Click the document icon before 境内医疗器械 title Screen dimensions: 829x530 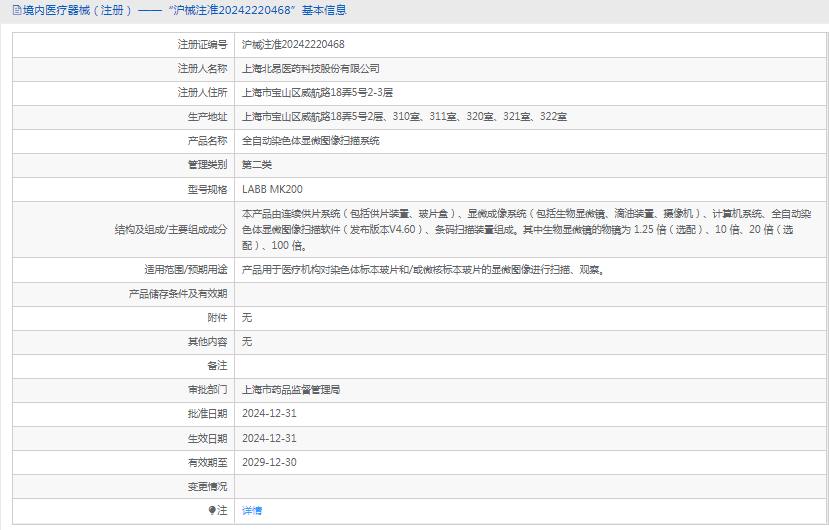[17, 10]
